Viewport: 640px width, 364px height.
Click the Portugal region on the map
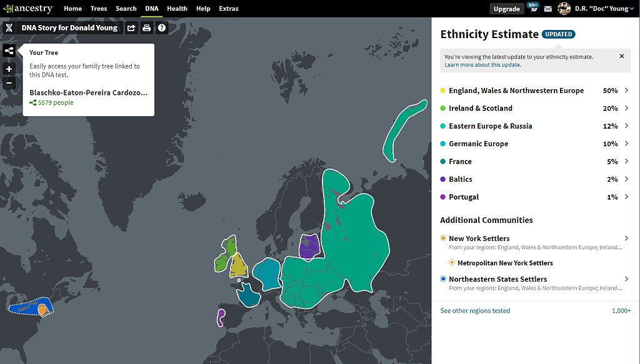221,318
